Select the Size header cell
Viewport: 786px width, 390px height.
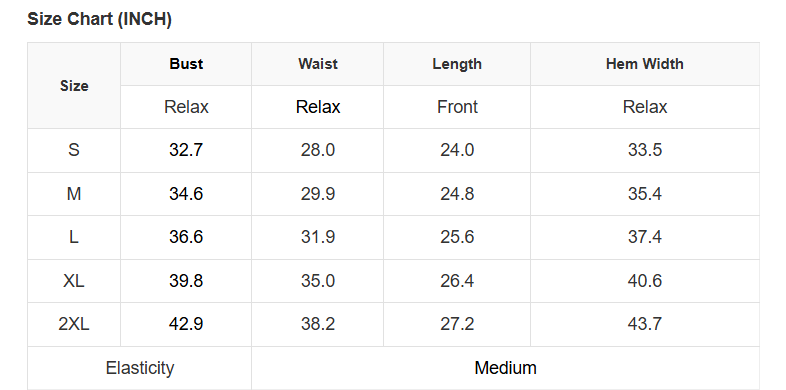74,86
